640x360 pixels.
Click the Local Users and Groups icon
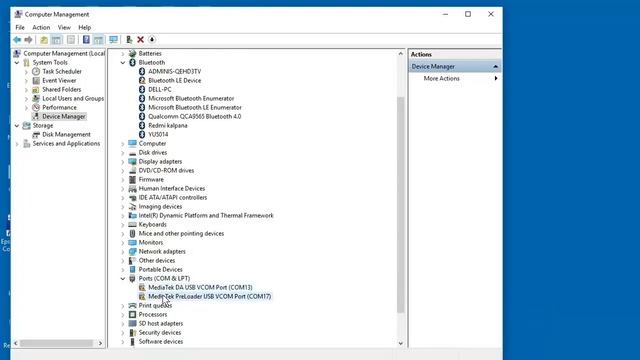pyautogui.click(x=36, y=98)
